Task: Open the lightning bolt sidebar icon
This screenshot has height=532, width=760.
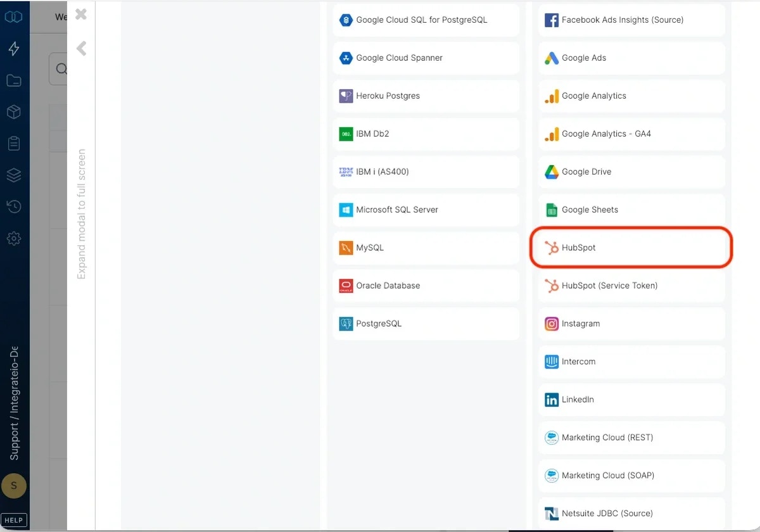Action: pos(14,49)
